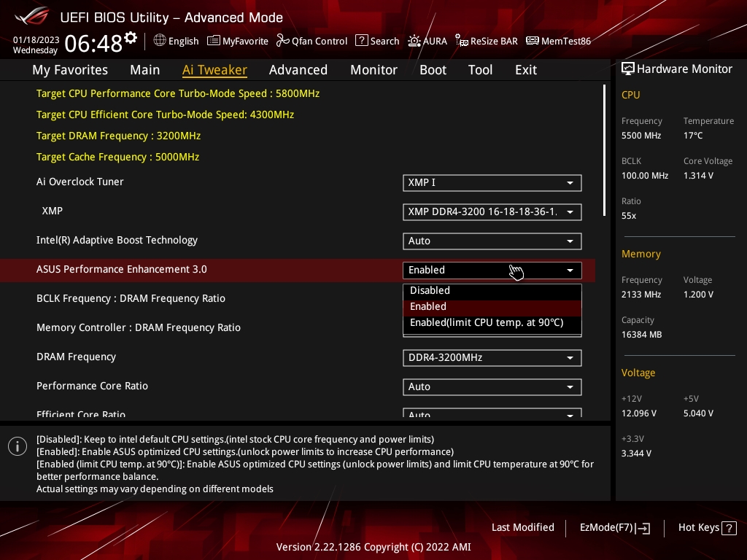
Task: Expand Intel Adaptive Boost Technology dropdown
Action: point(492,241)
